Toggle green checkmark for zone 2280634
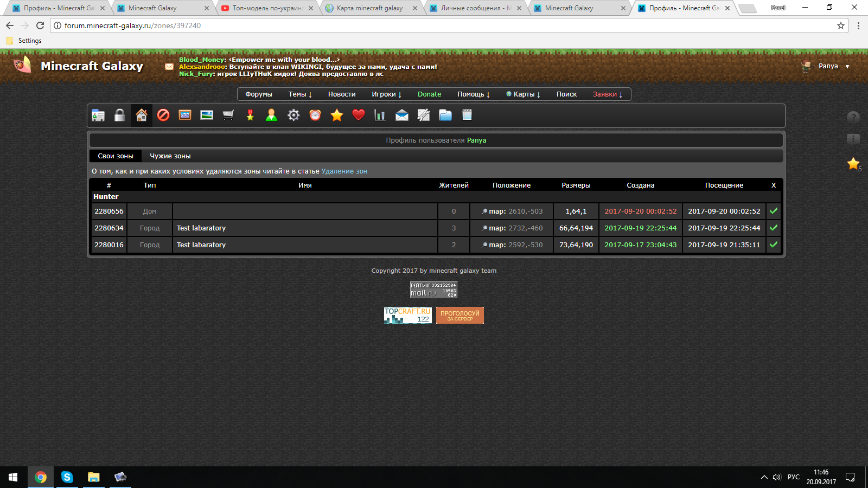 [x=774, y=228]
